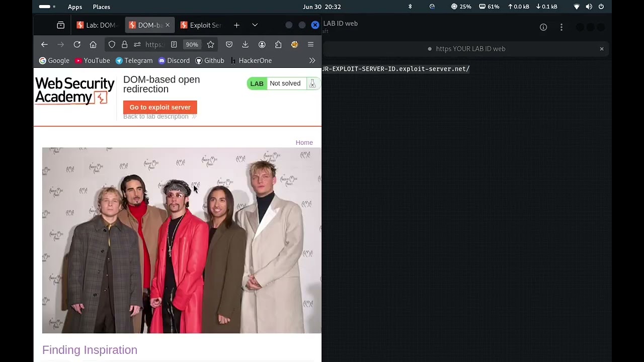The image size is (644, 362).
Task: Open the Firefox account icon
Action: (x=262, y=45)
